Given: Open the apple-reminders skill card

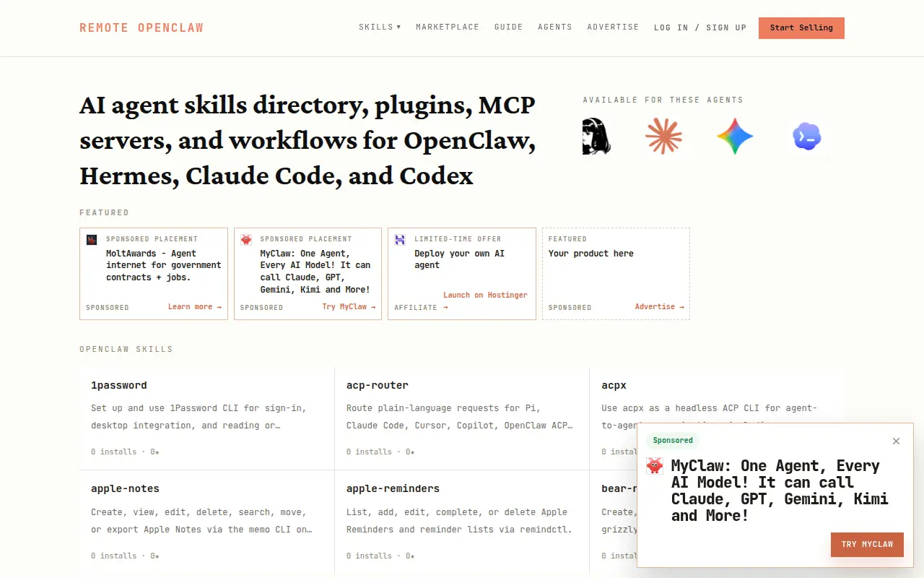Looking at the screenshot, I should coord(462,522).
